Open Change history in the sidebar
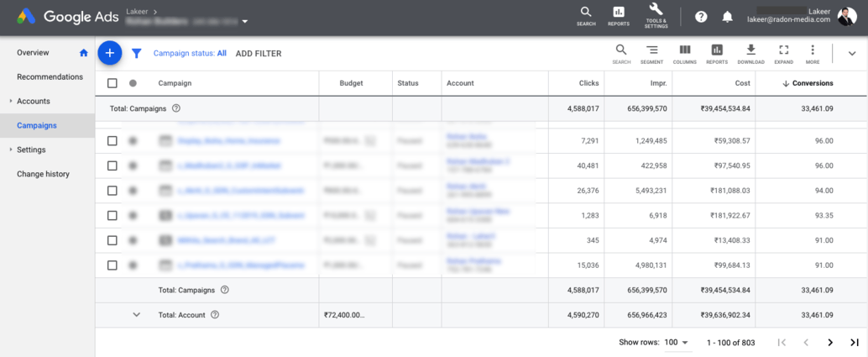The width and height of the screenshot is (868, 357). click(43, 174)
